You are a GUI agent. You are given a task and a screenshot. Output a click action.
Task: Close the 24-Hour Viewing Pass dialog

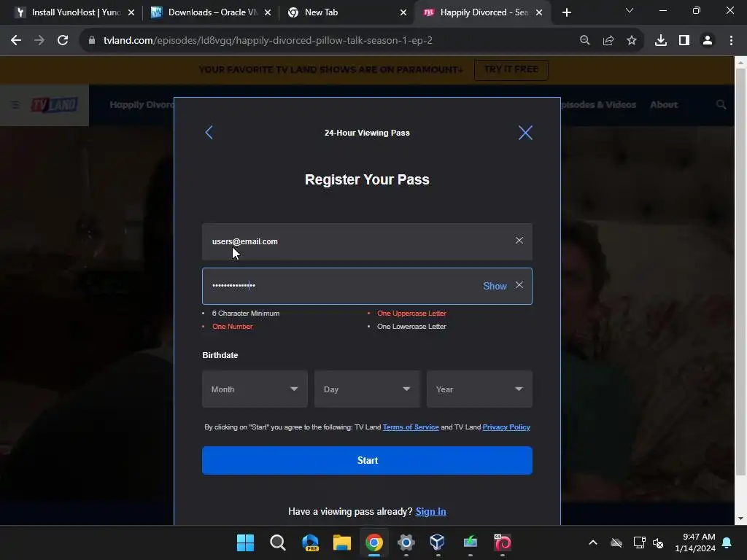click(x=525, y=133)
